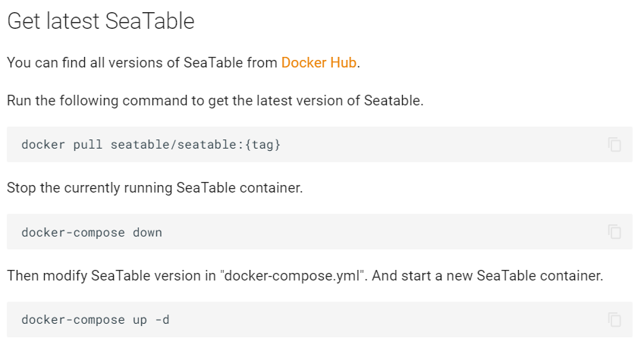Click the sentence starting "Run the following command"

215,101
